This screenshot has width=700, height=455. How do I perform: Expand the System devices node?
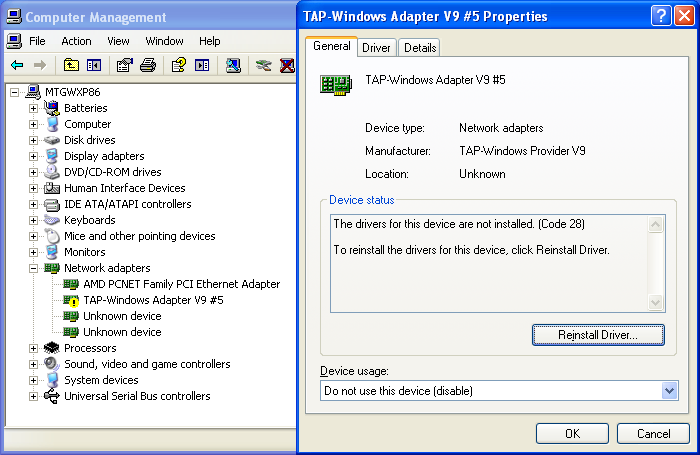(33, 380)
